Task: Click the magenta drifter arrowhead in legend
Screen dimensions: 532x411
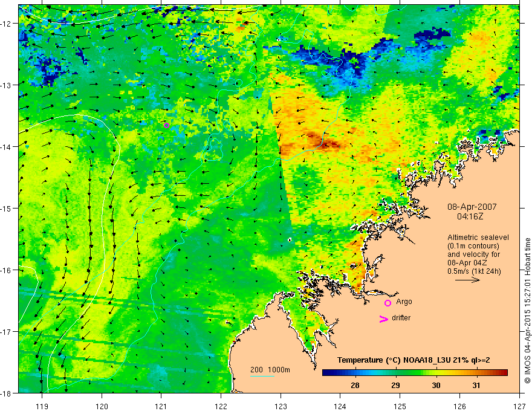Action: pyautogui.click(x=384, y=319)
